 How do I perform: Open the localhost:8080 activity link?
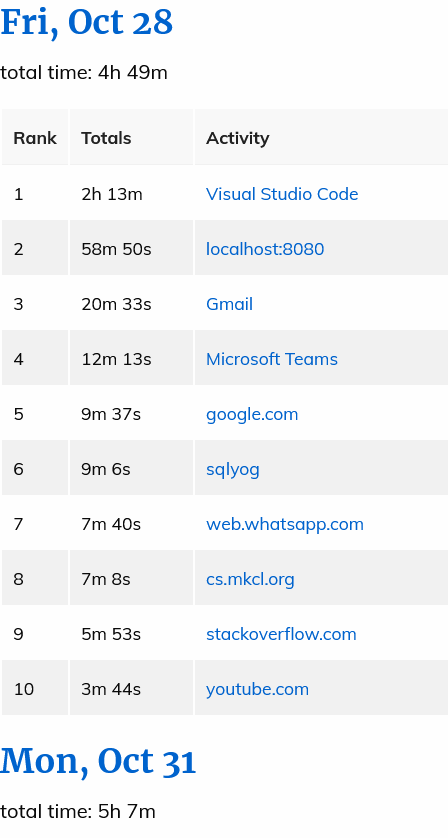[265, 249]
